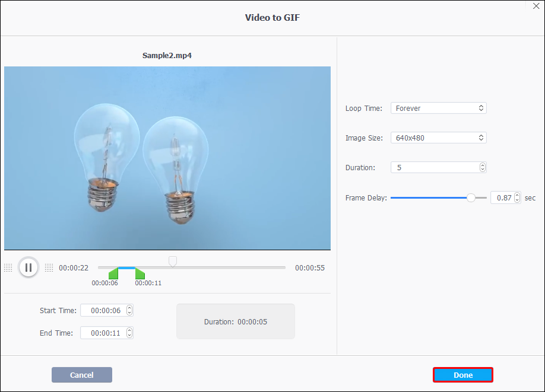Click the Duration value spinner field

tap(438, 167)
